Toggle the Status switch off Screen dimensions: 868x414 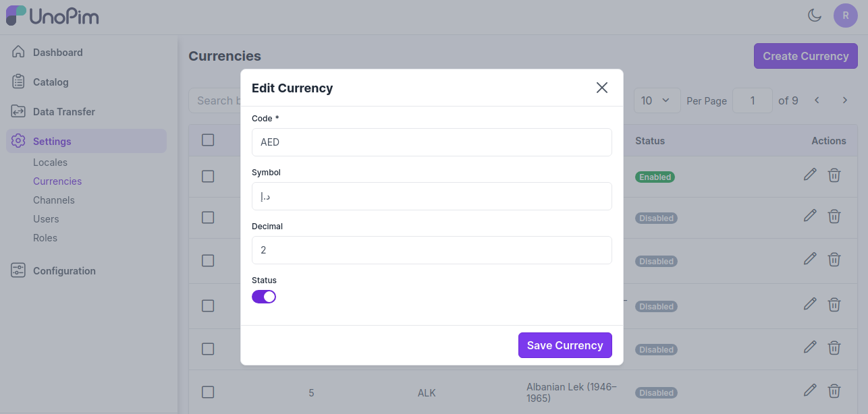point(264,297)
